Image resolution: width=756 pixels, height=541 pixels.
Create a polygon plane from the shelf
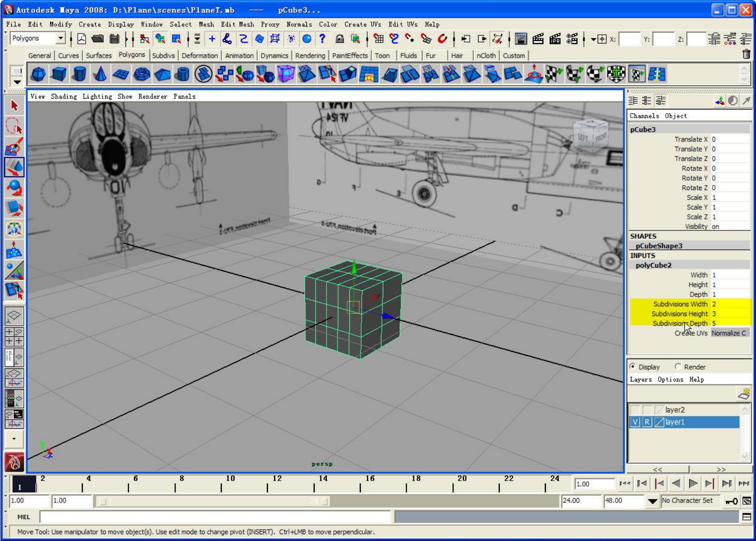[121, 74]
